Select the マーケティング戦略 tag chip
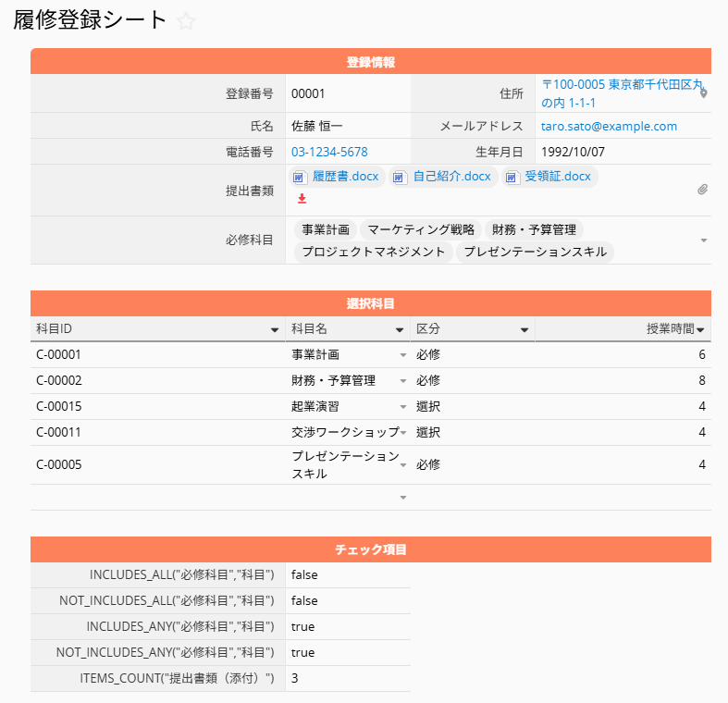The image size is (728, 703). (420, 229)
